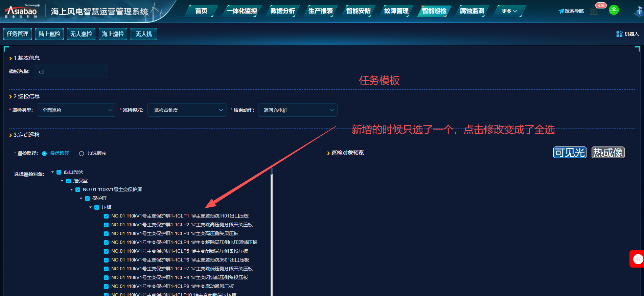644x296 pixels.
Task: Click the 热成像 button
Action: (x=608, y=153)
